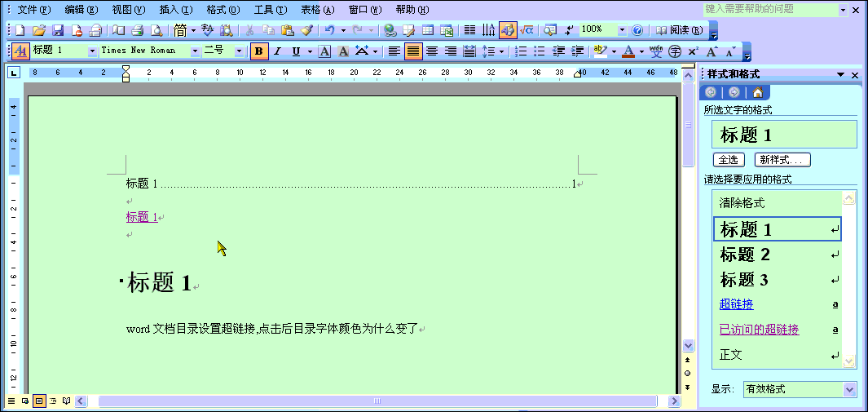Click the 阅读(R) reading button
The image size is (868, 412).
point(679,30)
